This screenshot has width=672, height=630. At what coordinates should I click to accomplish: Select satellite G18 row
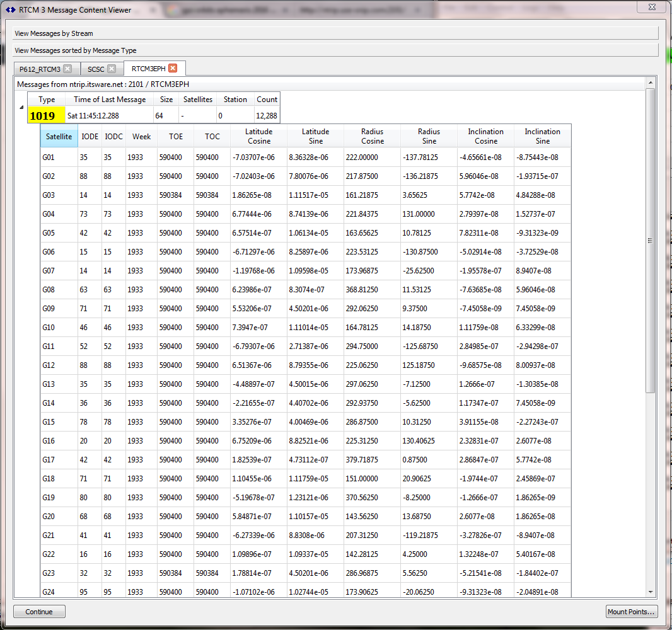tap(306, 478)
